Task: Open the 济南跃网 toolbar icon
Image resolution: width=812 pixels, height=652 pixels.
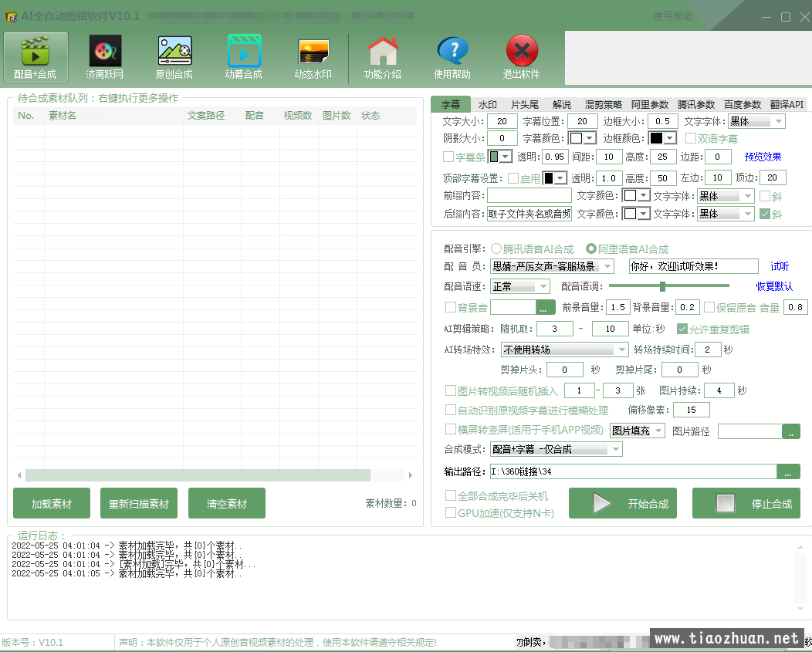Action: pos(105,57)
